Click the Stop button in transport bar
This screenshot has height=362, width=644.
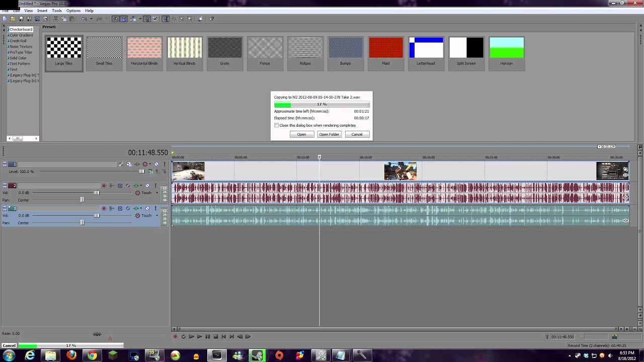coord(215,337)
